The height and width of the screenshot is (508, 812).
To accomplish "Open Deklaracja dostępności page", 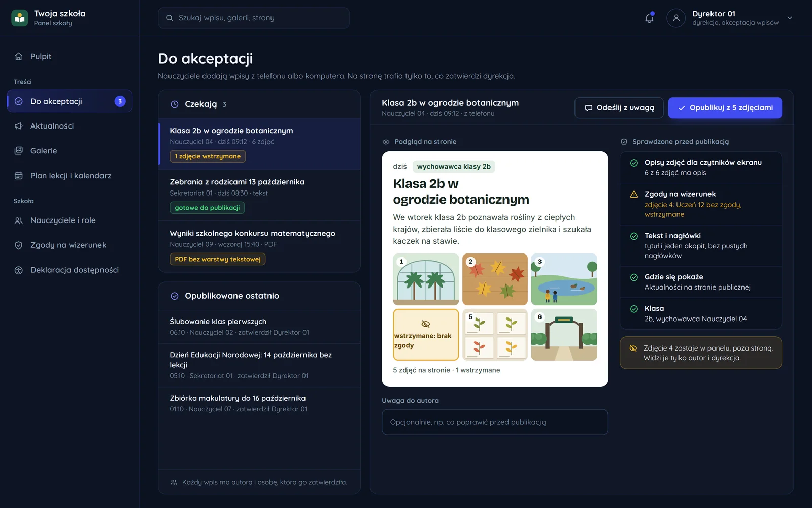I will [x=70, y=270].
